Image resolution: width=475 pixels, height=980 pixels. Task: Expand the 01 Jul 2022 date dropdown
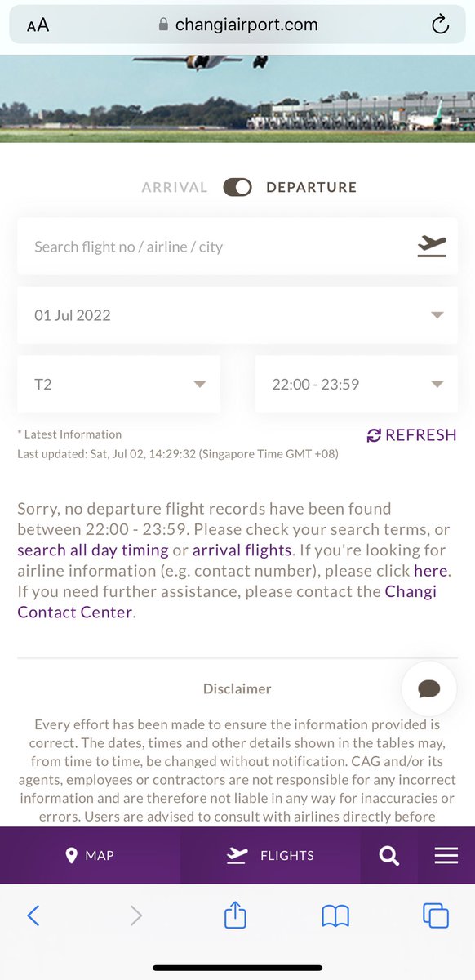coord(237,315)
